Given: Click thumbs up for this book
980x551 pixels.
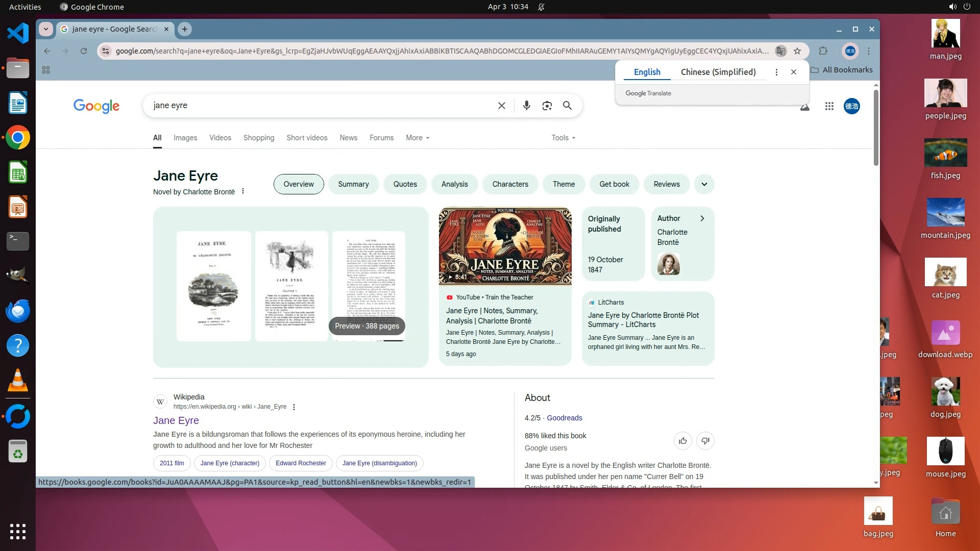Looking at the screenshot, I should click(x=682, y=441).
